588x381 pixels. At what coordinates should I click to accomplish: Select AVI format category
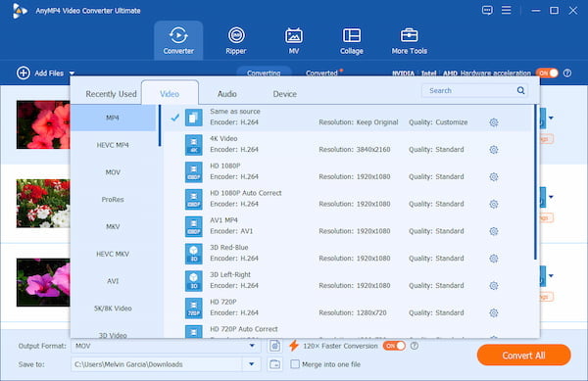[113, 281]
